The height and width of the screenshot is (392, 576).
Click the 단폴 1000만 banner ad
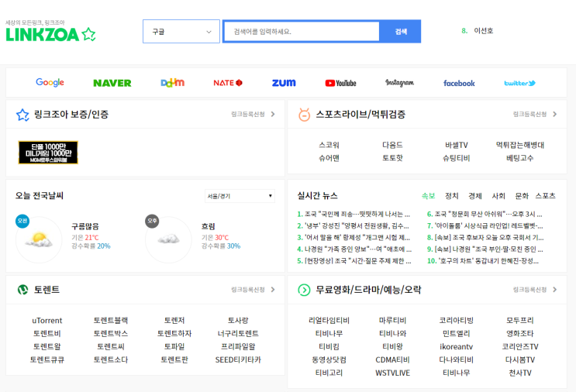coord(48,153)
